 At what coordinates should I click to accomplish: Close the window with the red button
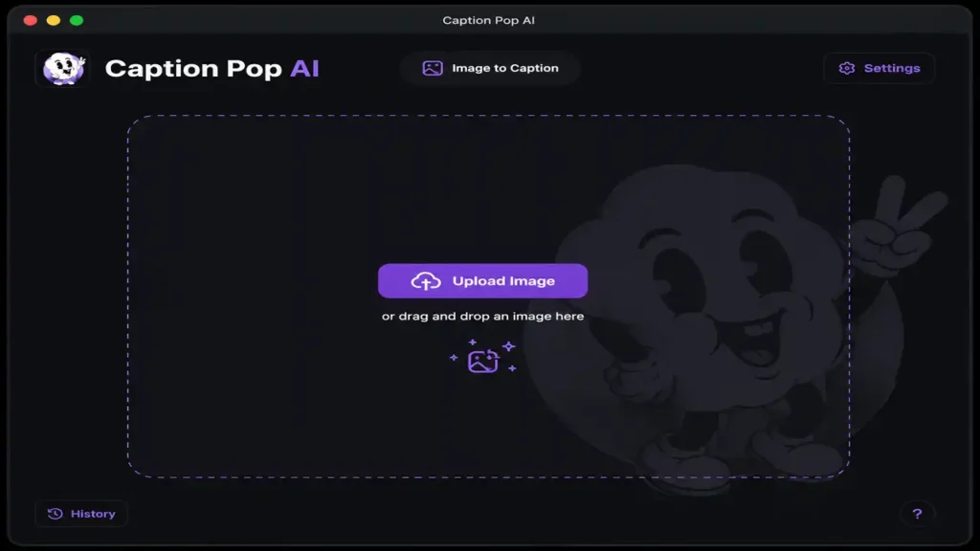pyautogui.click(x=30, y=21)
